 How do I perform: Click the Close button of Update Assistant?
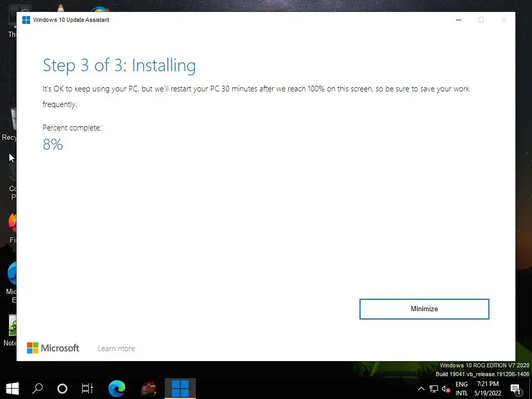[x=504, y=20]
